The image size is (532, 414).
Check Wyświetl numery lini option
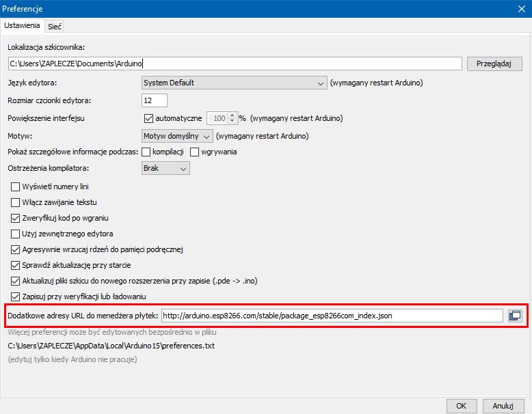15,187
